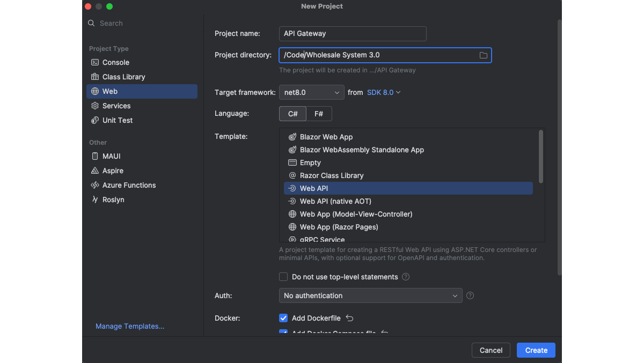
Task: Click the "The project will be created in" hint
Action: pyautogui.click(x=347, y=70)
